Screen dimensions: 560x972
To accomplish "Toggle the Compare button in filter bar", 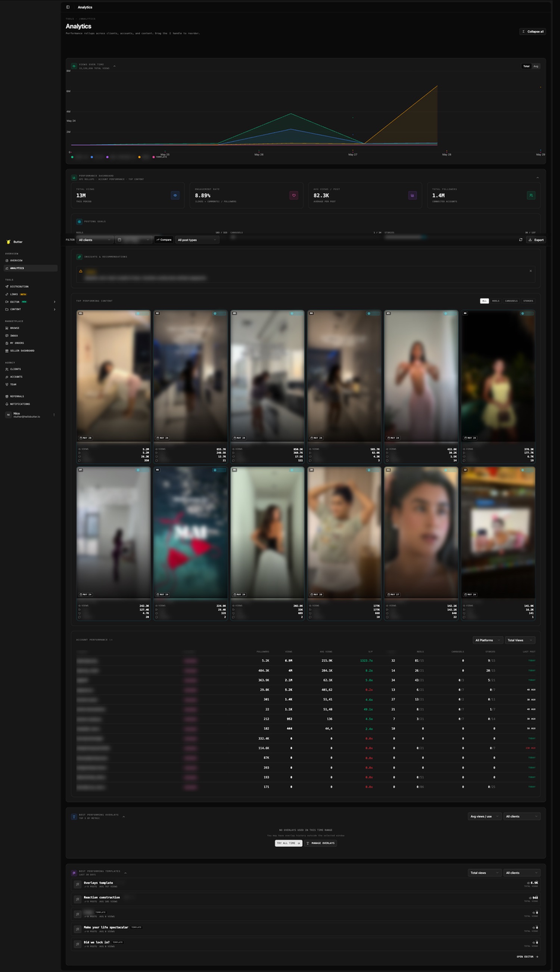I will pos(164,240).
